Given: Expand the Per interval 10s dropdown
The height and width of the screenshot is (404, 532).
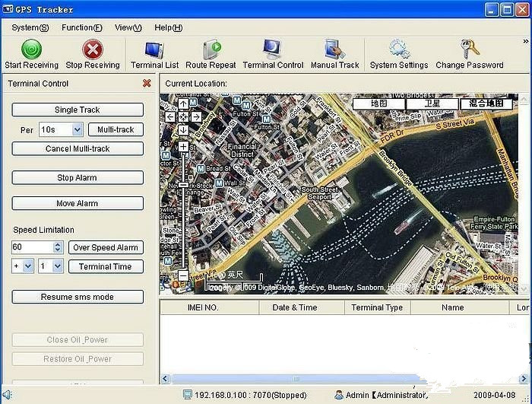Looking at the screenshot, I should pos(77,130).
